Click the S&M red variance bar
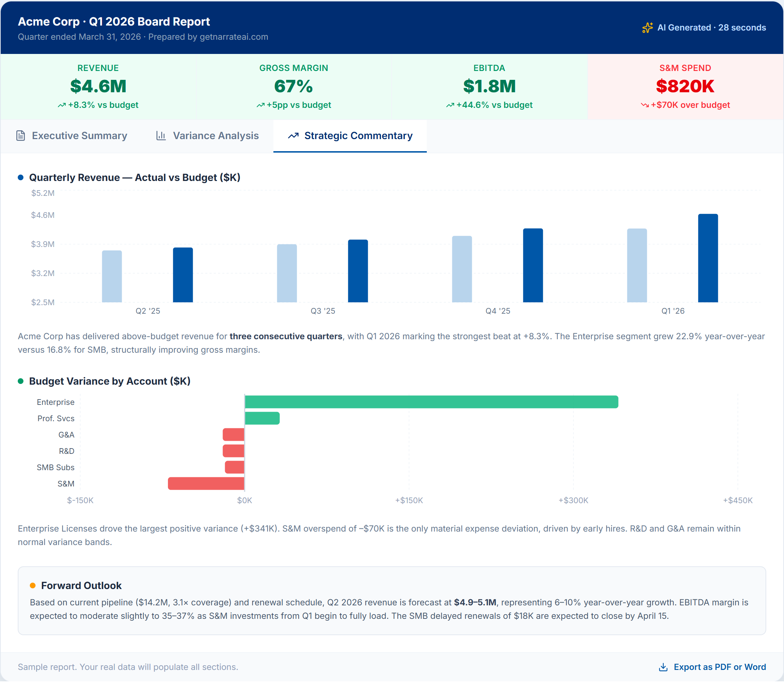The height and width of the screenshot is (682, 784). 206,484
